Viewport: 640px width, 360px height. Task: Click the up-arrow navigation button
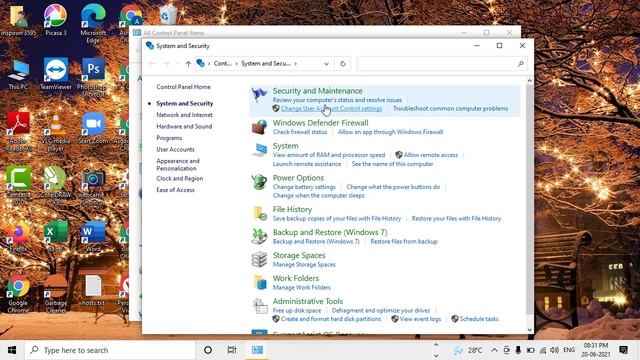pos(188,64)
